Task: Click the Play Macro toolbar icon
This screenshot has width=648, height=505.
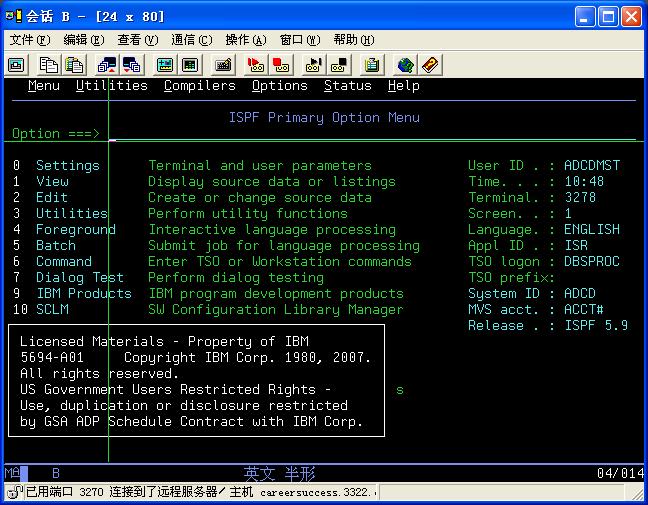Action: [314, 65]
